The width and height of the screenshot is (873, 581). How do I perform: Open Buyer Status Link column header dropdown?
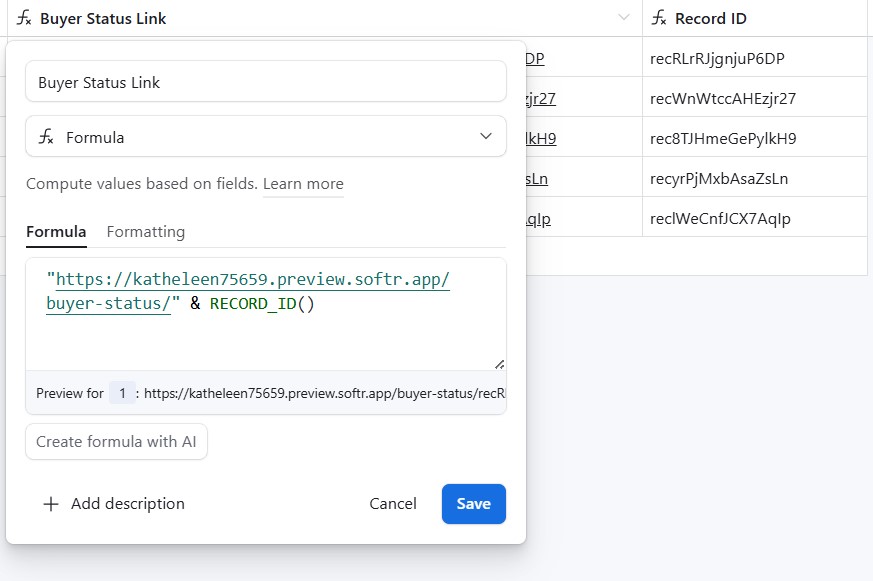[x=624, y=18]
